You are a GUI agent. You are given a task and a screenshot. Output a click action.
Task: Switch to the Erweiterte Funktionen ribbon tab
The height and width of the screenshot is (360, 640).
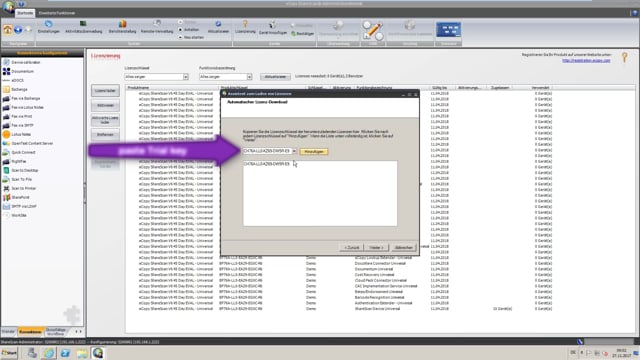click(57, 13)
